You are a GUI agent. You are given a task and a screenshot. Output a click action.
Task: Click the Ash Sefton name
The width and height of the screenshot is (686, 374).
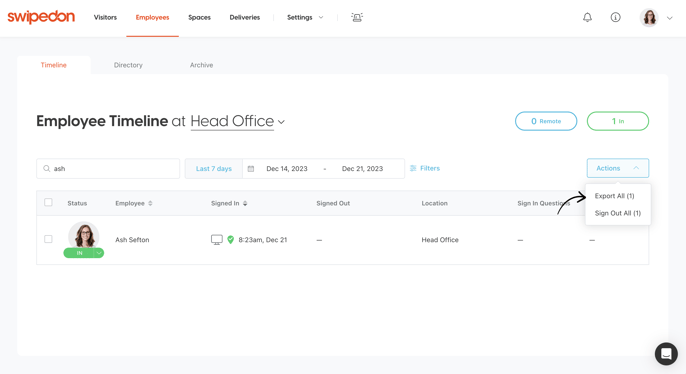click(132, 240)
